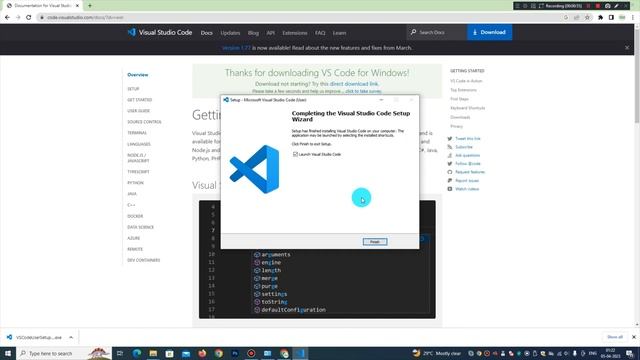Bookmark page with the star icon
Screen dimensions: 640x360
(587, 17)
